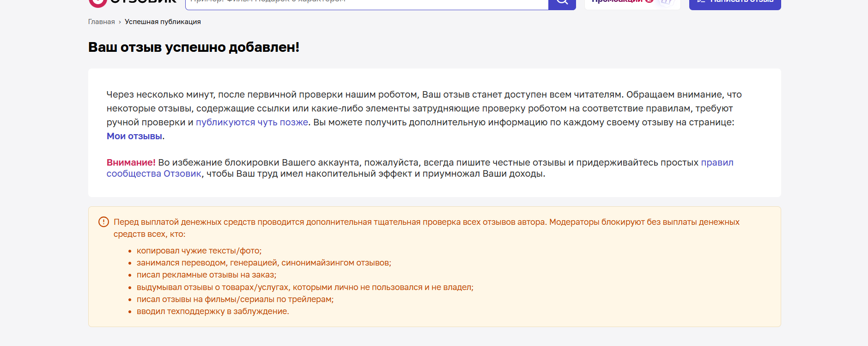The width and height of the screenshot is (868, 346).
Task: Click the bullet about 'фильмы/сериалы по трейлерам'
Action: [235, 299]
